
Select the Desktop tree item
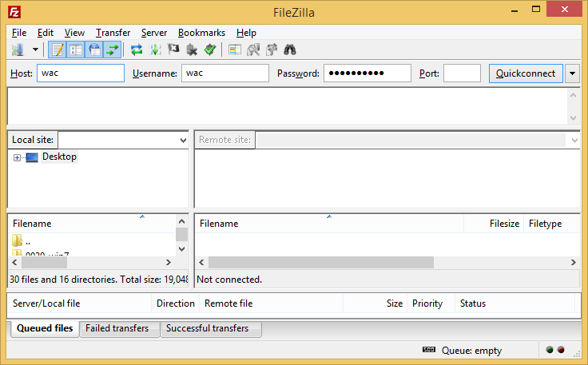point(59,157)
